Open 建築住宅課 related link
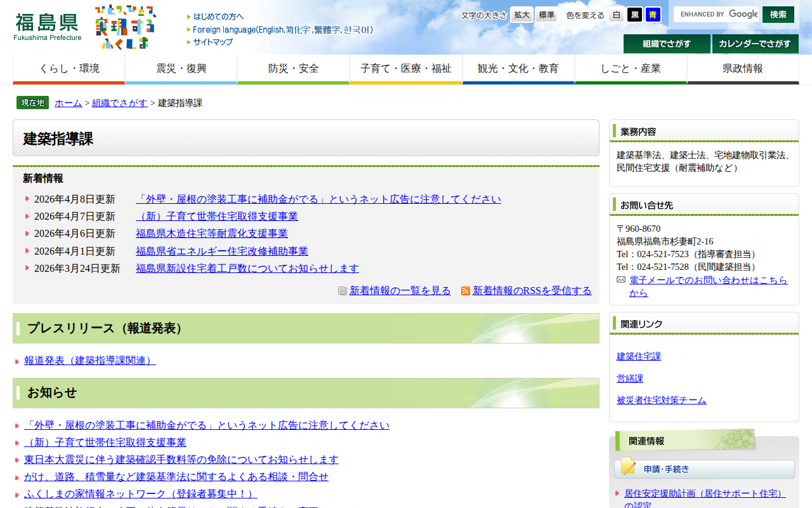The width and height of the screenshot is (812, 508). 639,356
